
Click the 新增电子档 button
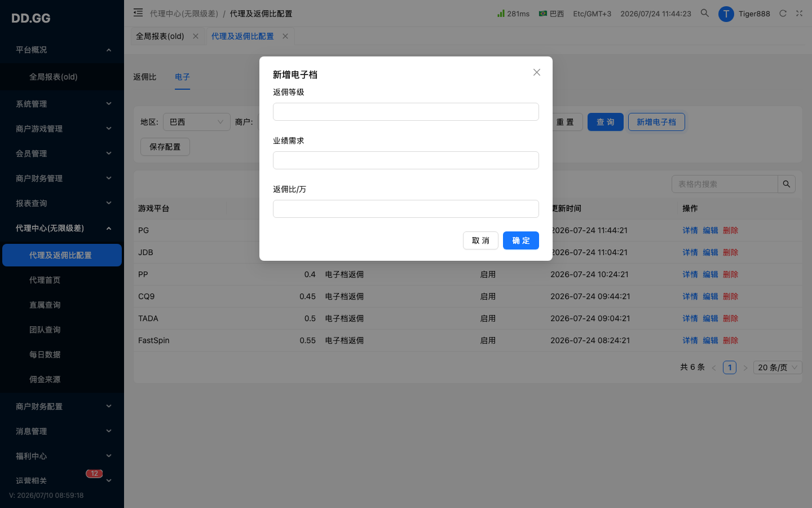(x=656, y=122)
